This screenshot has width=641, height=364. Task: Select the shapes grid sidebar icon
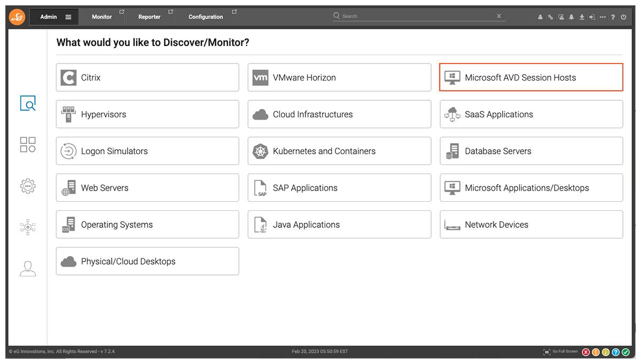coord(28,144)
